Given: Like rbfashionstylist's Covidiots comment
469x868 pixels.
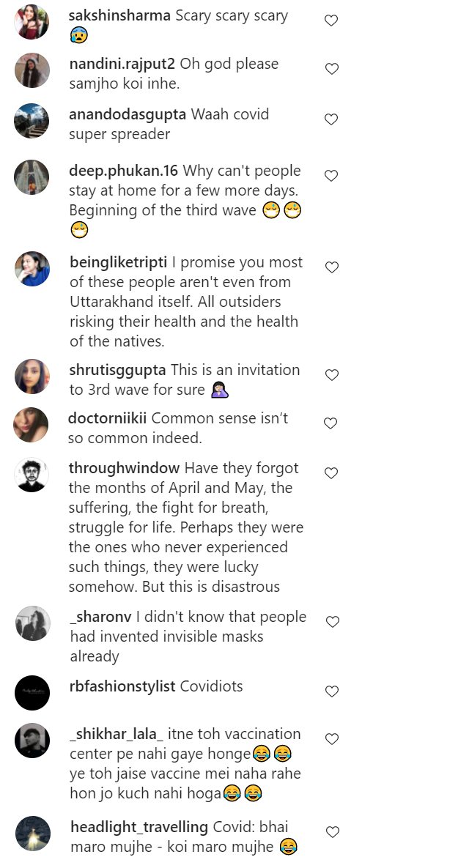Looking at the screenshot, I should 331,691.
